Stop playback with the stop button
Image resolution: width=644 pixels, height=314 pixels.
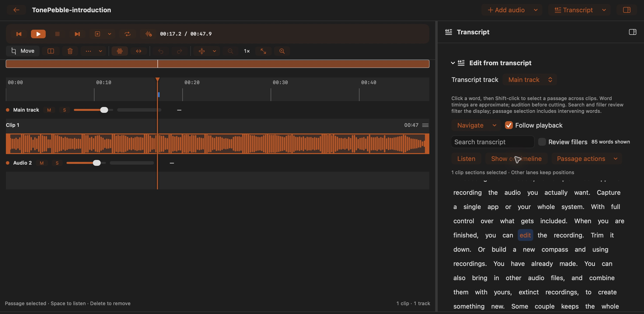pyautogui.click(x=57, y=34)
